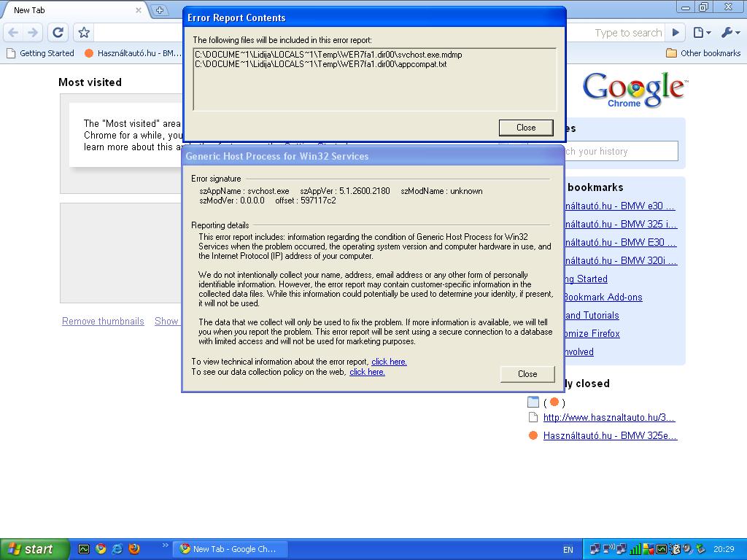Image resolution: width=747 pixels, height=560 pixels.
Task: Launch Firefox from quick launch bar
Action: 134,549
